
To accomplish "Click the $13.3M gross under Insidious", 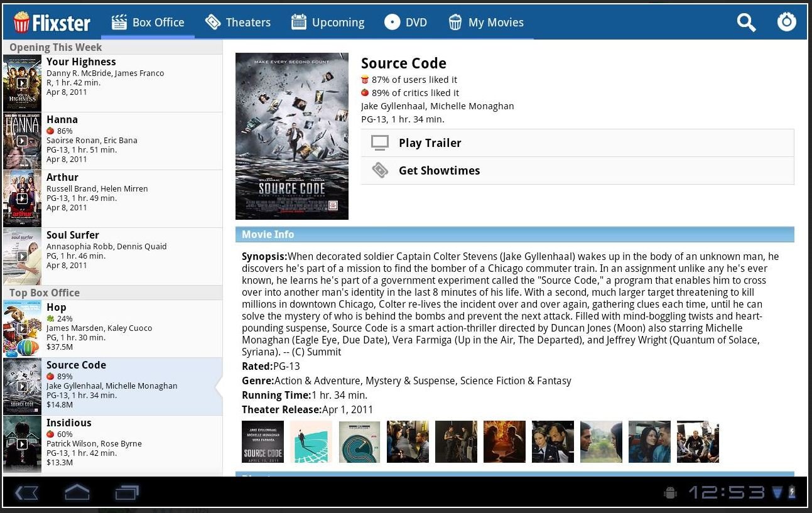I will coord(60,463).
